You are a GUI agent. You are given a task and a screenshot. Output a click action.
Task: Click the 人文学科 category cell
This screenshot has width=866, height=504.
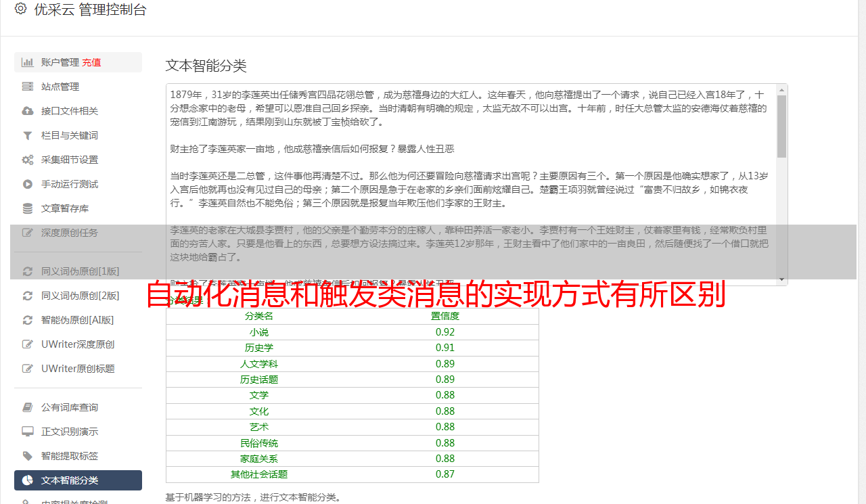click(259, 364)
